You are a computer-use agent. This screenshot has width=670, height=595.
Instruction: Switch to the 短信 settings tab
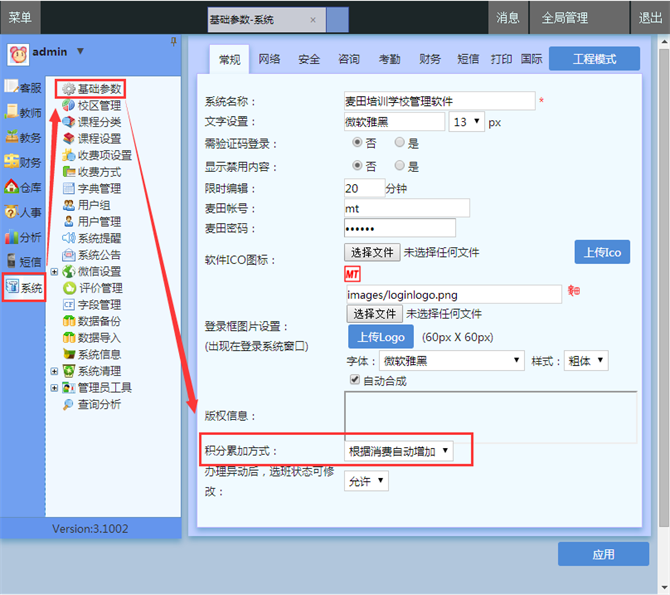click(468, 59)
